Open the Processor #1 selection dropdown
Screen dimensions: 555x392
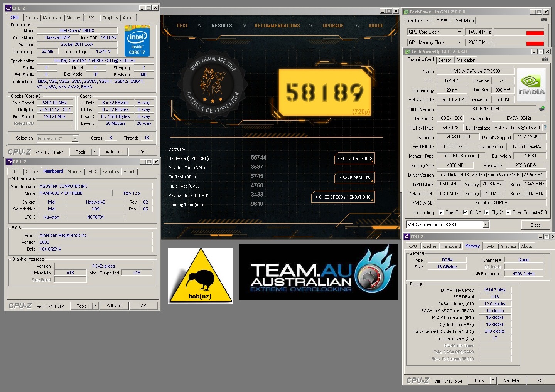[75, 138]
